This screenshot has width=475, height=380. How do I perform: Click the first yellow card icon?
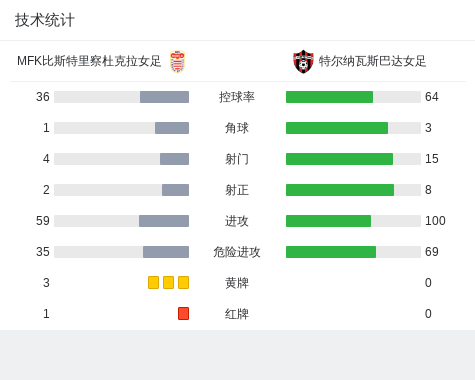[x=153, y=283]
